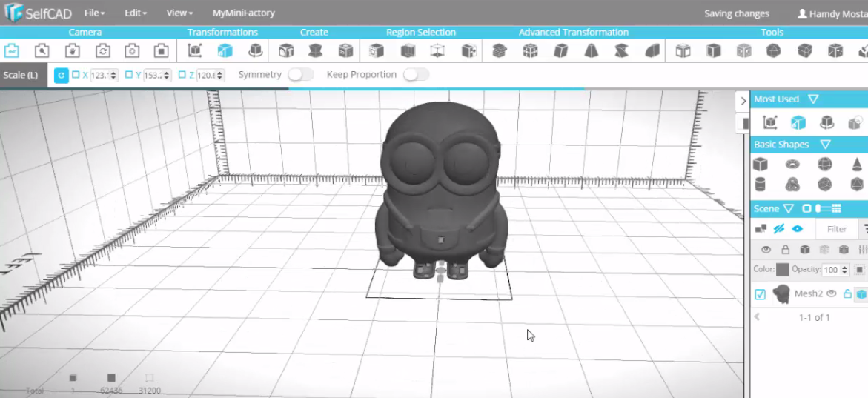868x398 pixels.
Task: Click the greyed third Tools cube icon
Action: pos(744,51)
